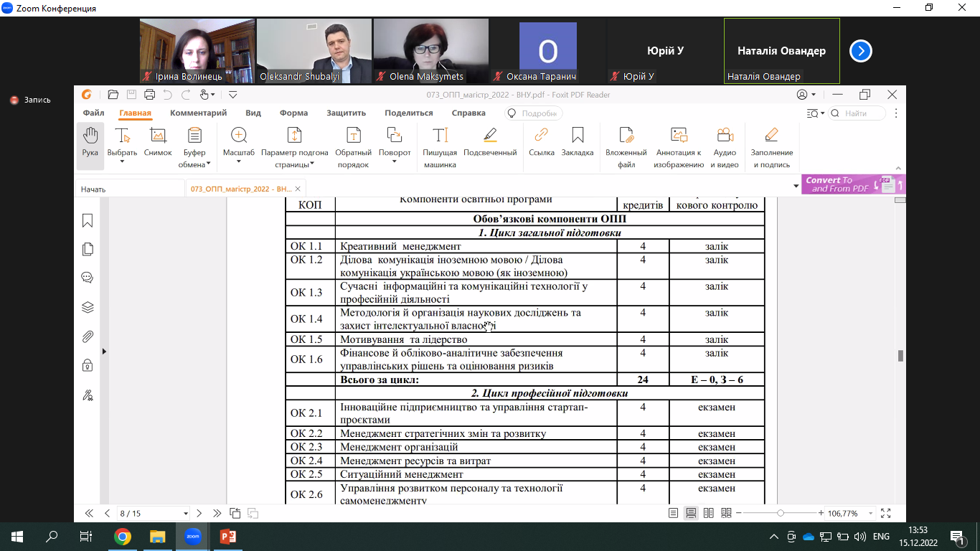Click the Bookmark (Закладка) ribbon icon
Viewport: 980px width, 551px height.
(577, 136)
